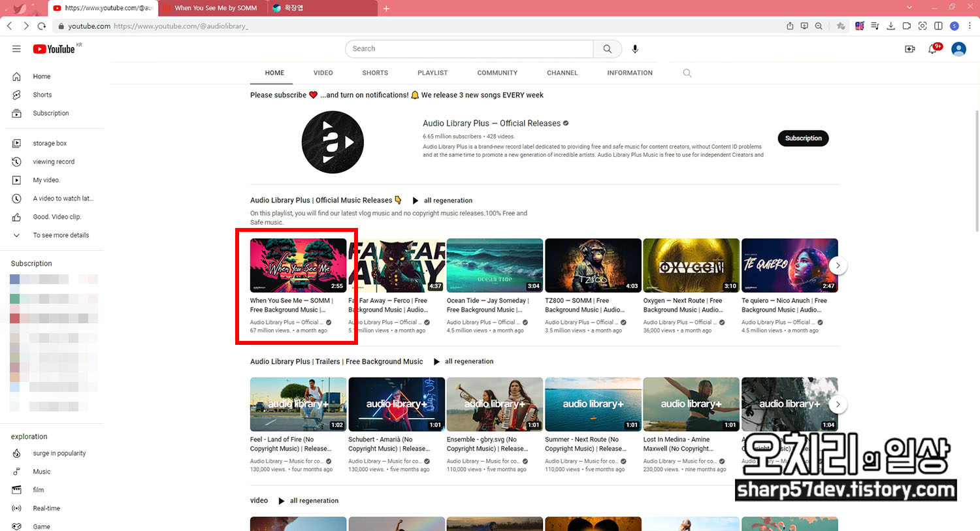
Task: Open the create video camera icon
Action: 909,49
